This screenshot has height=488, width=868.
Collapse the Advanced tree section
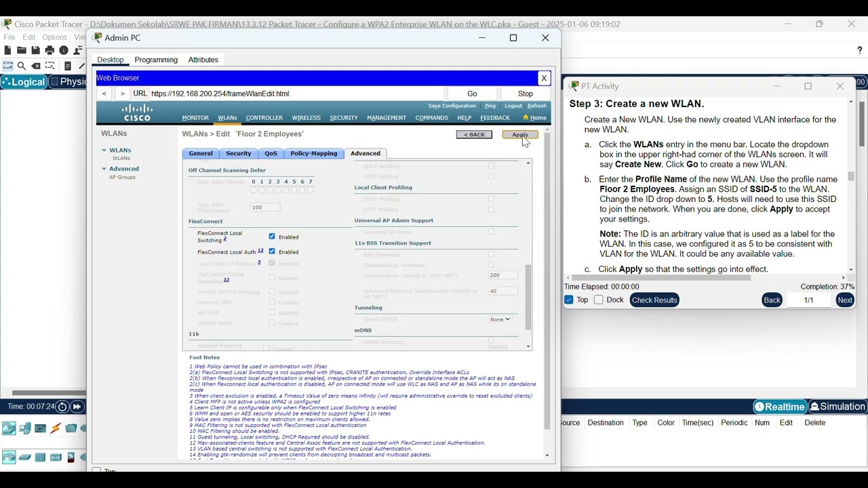pos(104,169)
